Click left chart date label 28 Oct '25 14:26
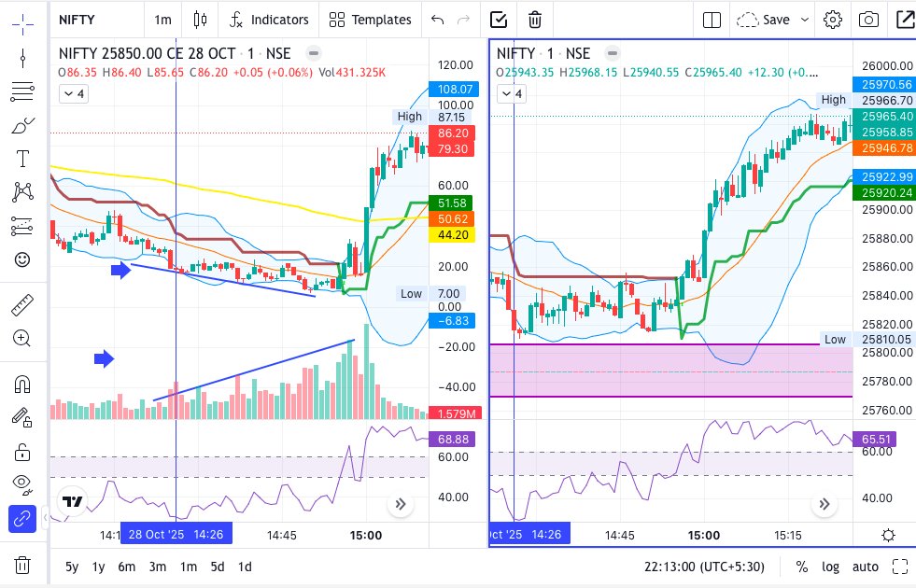 point(176,534)
